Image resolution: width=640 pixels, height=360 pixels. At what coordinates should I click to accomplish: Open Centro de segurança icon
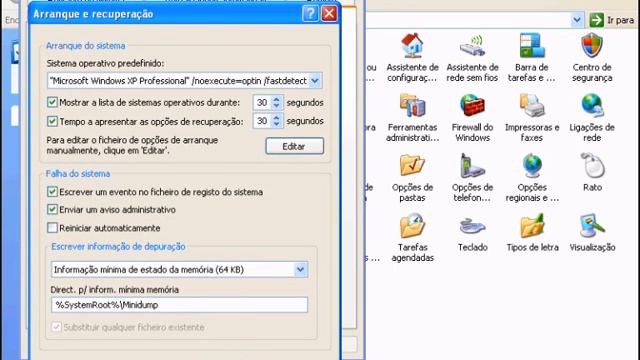592,45
